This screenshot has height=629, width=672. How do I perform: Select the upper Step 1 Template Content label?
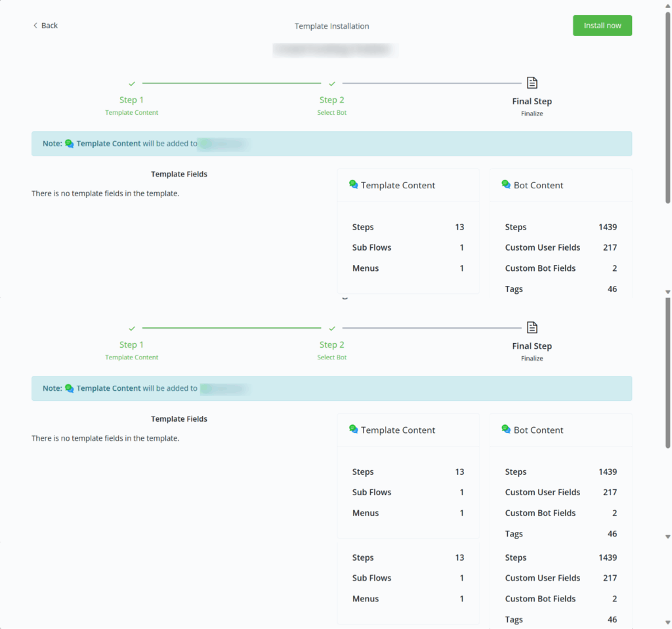coord(132,113)
